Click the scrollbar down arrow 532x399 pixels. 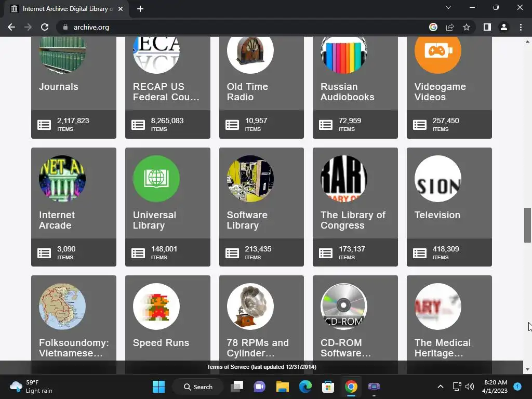point(527,369)
